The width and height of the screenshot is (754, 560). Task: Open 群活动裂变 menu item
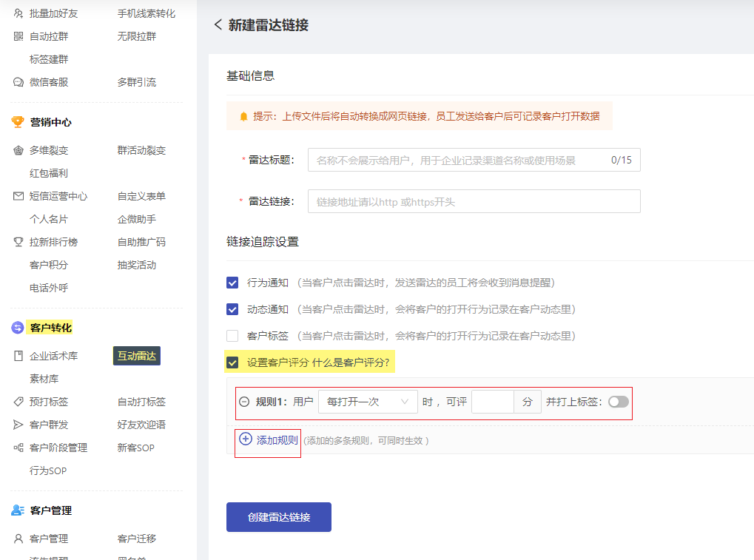[x=141, y=150]
